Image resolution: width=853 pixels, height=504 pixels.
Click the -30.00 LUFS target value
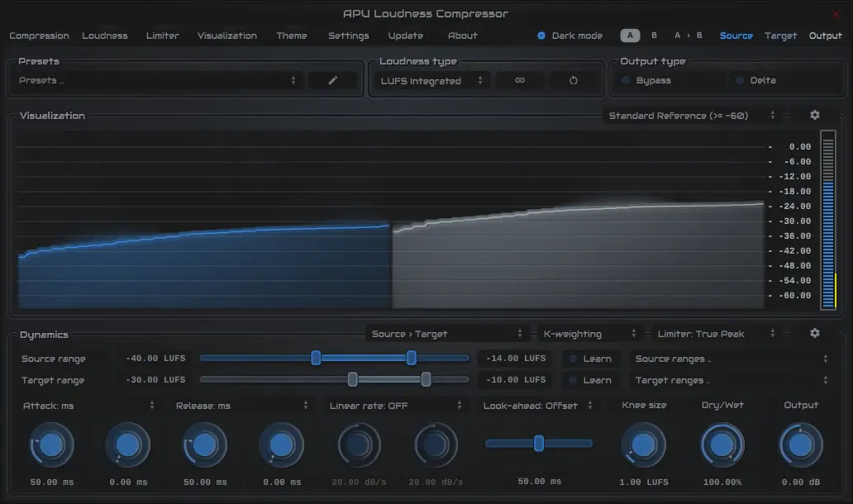pyautogui.click(x=155, y=379)
